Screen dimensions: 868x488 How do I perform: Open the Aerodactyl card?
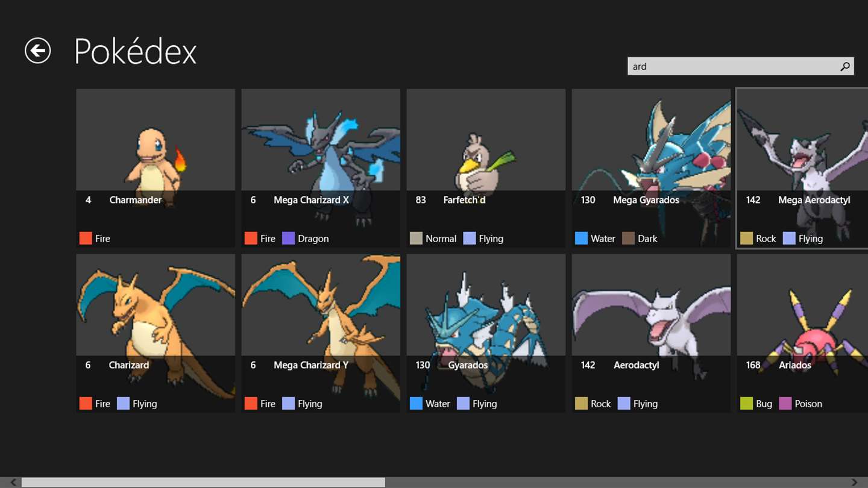click(x=651, y=333)
